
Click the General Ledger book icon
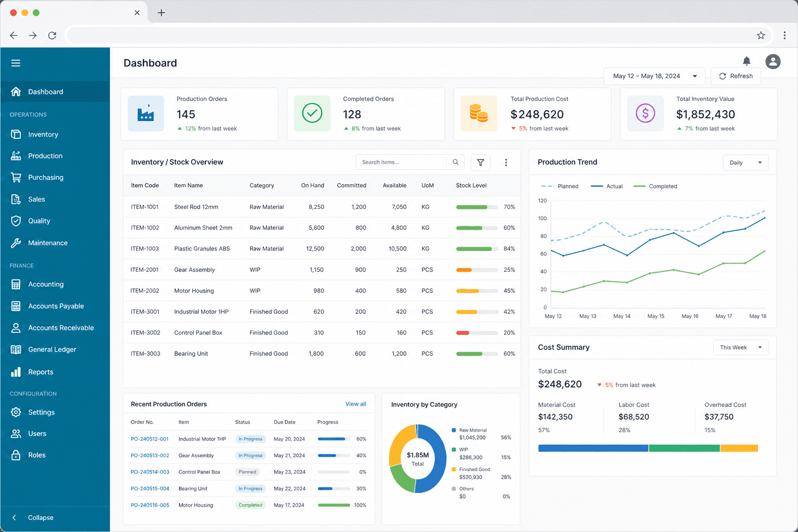coord(16,350)
